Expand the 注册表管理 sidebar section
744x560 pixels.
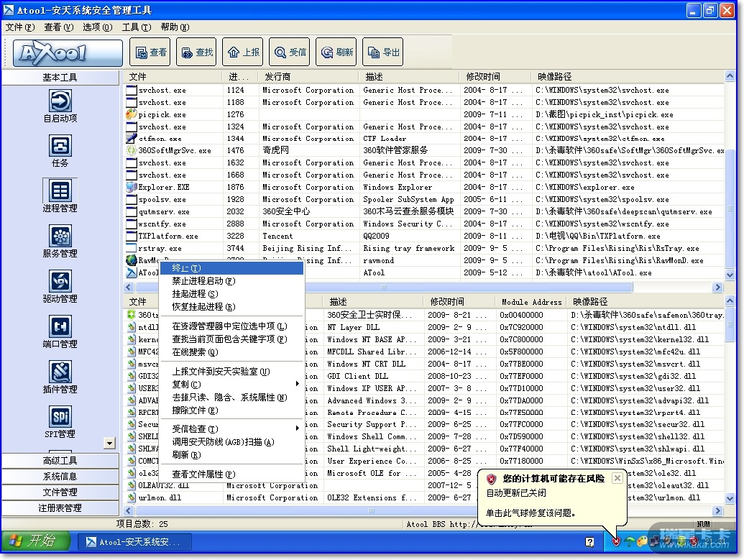point(60,508)
